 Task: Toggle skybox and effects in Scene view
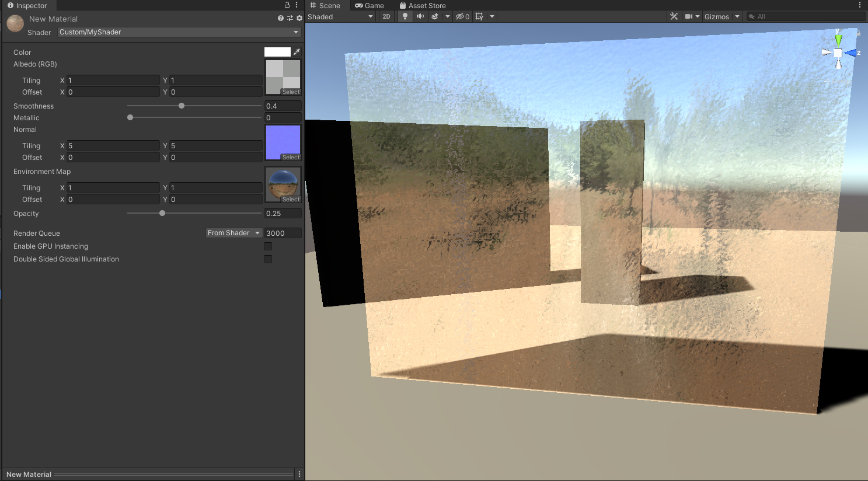(435, 16)
